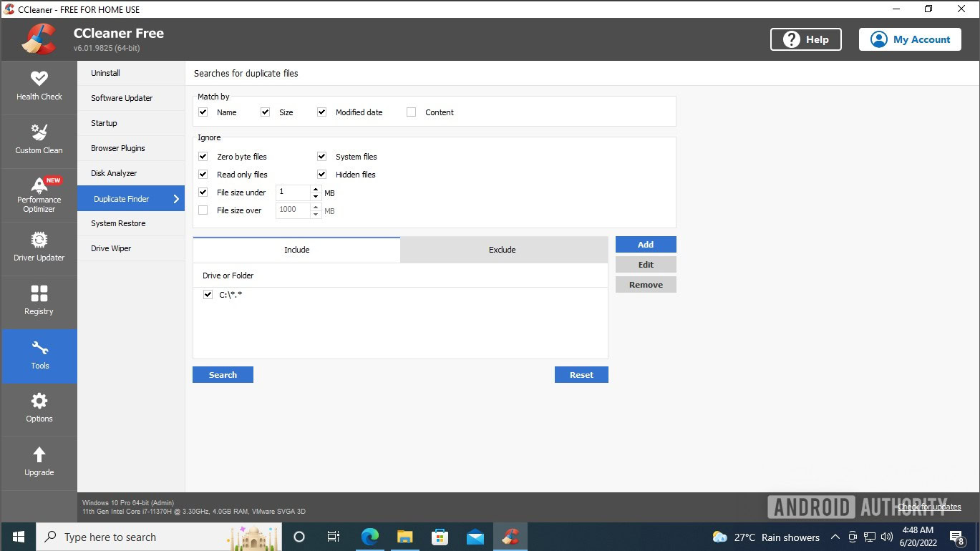This screenshot has height=551, width=980.
Task: Increase File size under value with up arrow
Action: click(316, 189)
